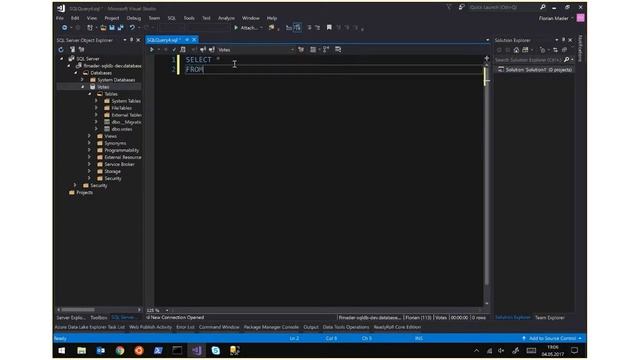Click editor vertical scrollbar
This screenshot has height=360, width=640.
click(x=487, y=184)
